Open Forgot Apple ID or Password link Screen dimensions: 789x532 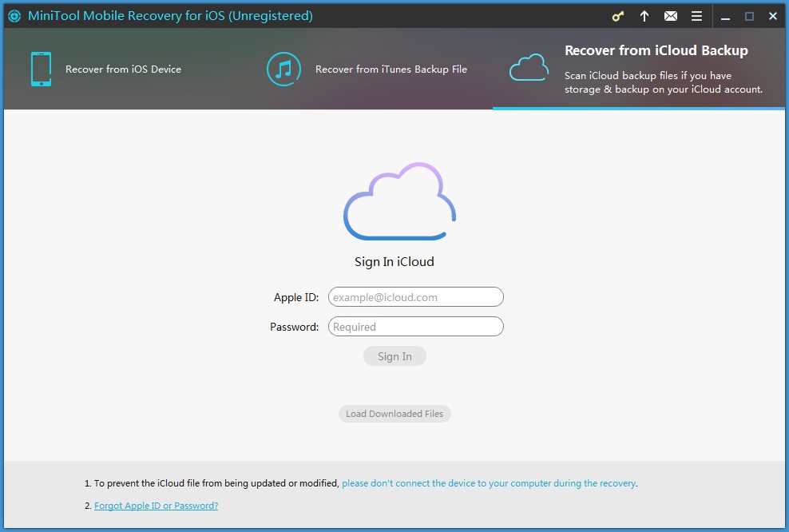[156, 506]
